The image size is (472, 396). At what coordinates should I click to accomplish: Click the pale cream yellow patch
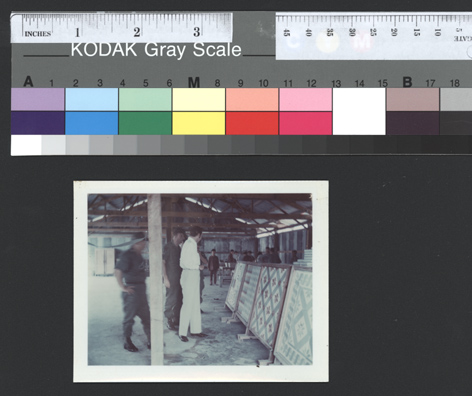coord(199,99)
